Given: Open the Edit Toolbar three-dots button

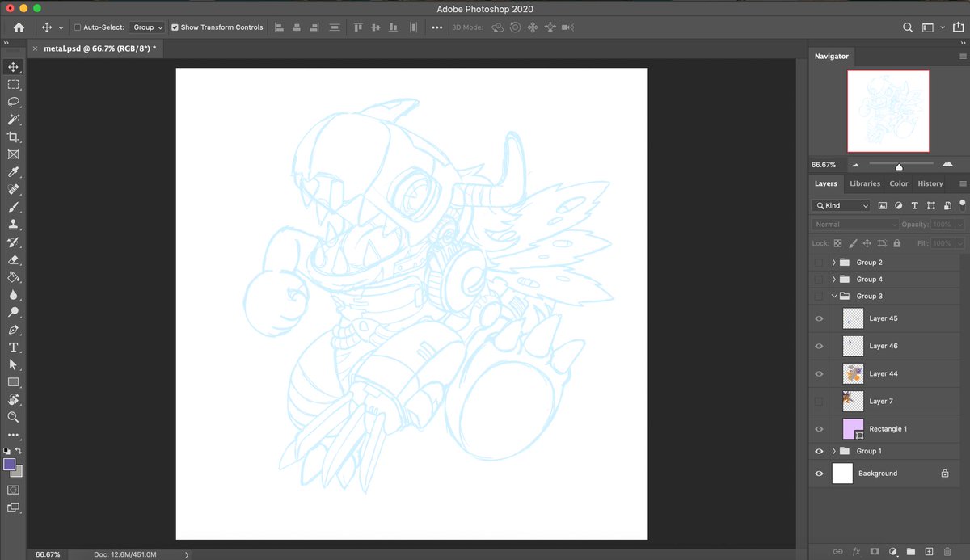Looking at the screenshot, I should 13,435.
